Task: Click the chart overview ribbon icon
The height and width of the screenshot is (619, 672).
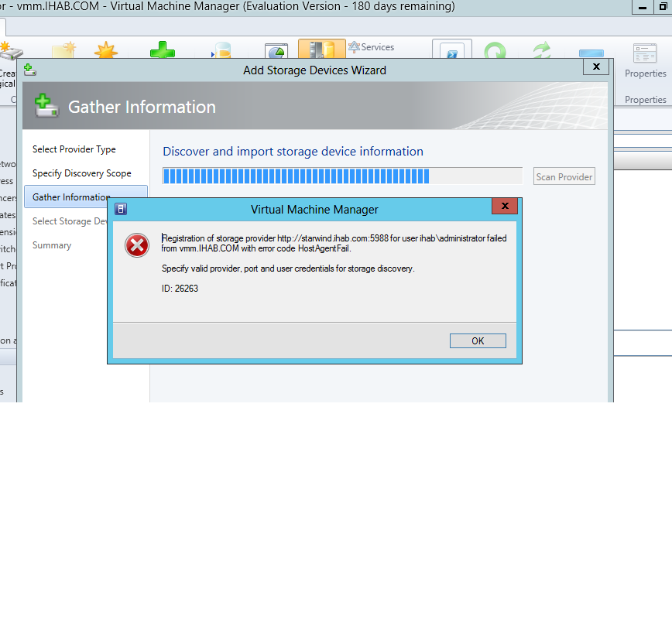Action: 276,51
